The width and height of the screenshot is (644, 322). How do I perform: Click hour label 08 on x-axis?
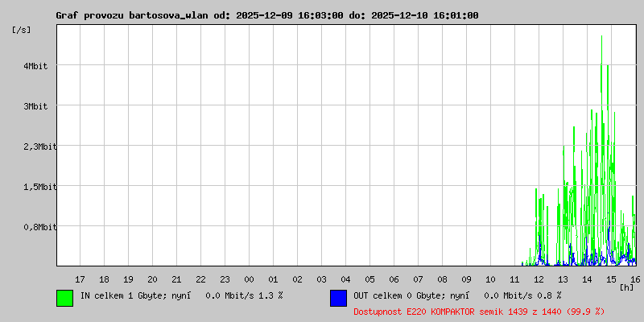tap(442, 279)
